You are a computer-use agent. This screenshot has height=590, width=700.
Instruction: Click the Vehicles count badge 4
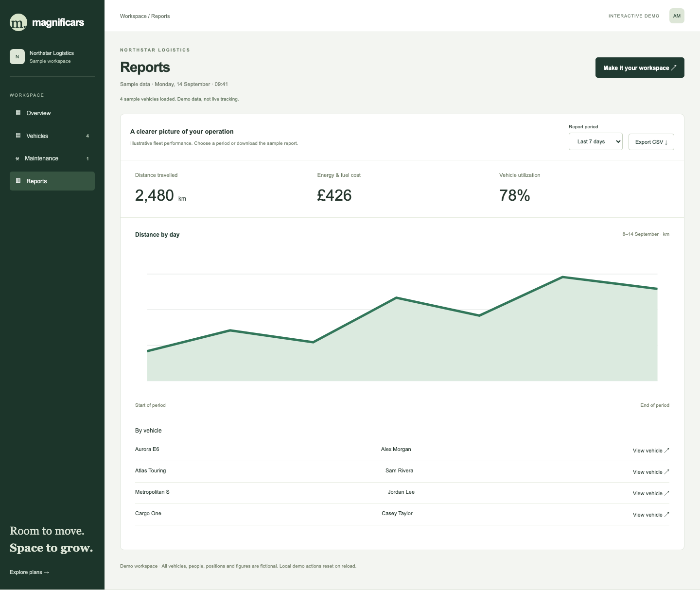point(87,136)
